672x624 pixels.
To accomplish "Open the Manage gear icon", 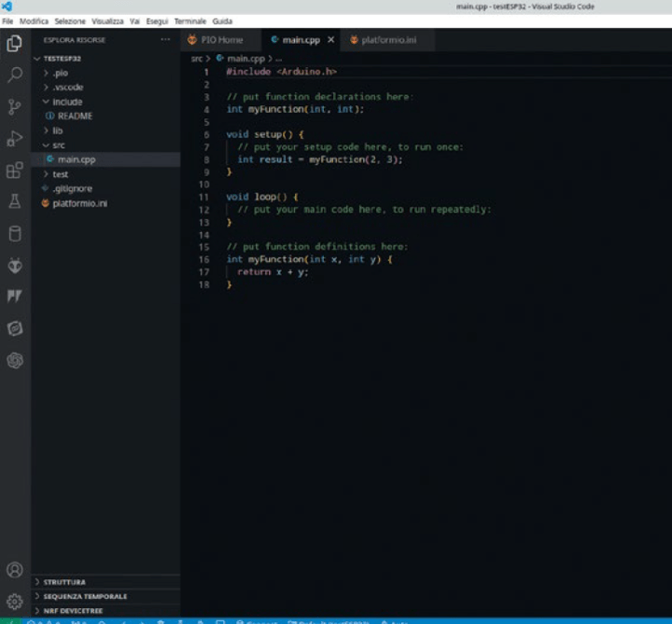I will [x=15, y=601].
